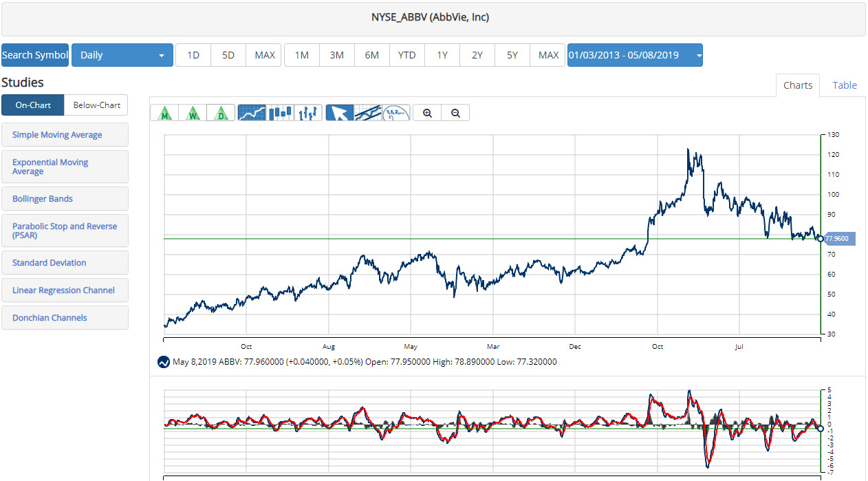Zoom out of the chart

pos(455,113)
